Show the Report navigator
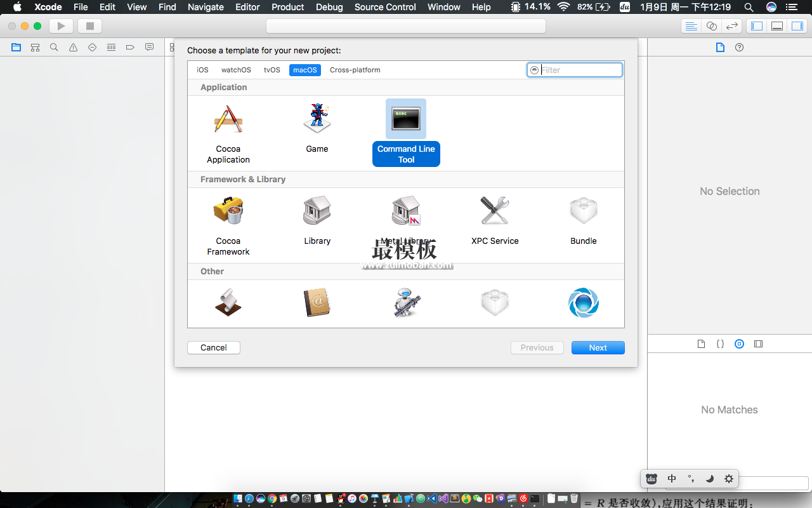 click(x=149, y=47)
